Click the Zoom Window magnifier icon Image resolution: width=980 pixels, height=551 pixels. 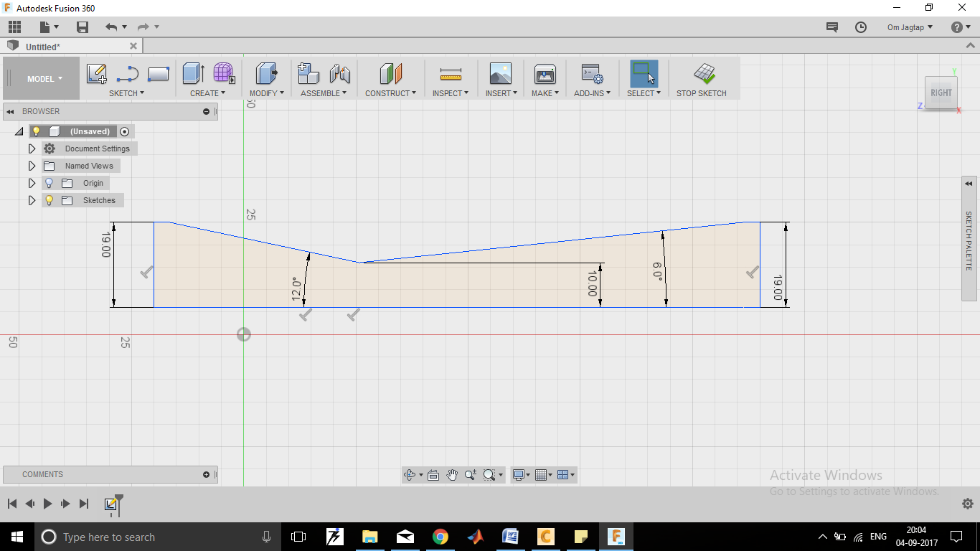pos(489,474)
